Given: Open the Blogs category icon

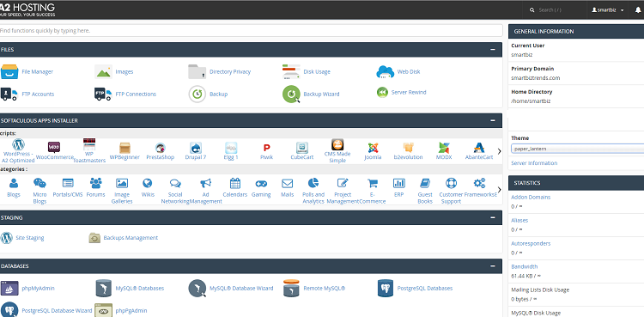Looking at the screenshot, I should pyautogui.click(x=14, y=183).
